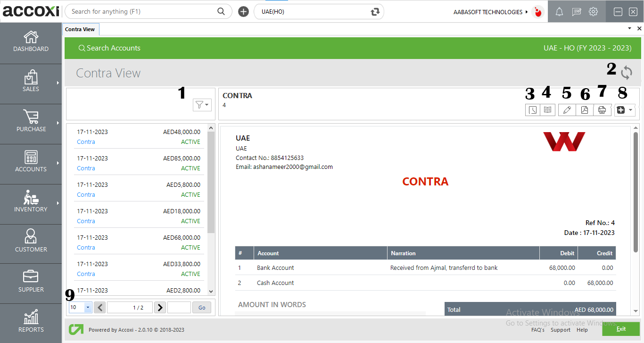Create a new entry with the plus icon

point(621,109)
